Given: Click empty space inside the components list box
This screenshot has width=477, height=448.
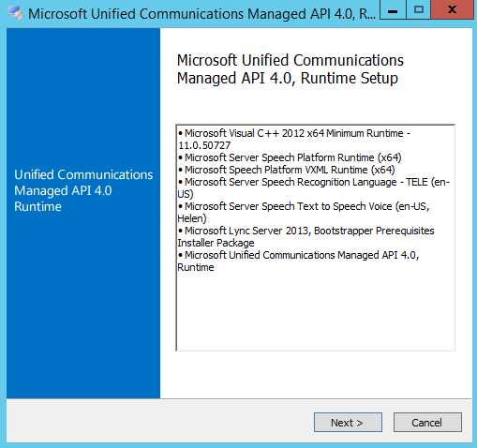Looking at the screenshot, I should click(316, 311).
